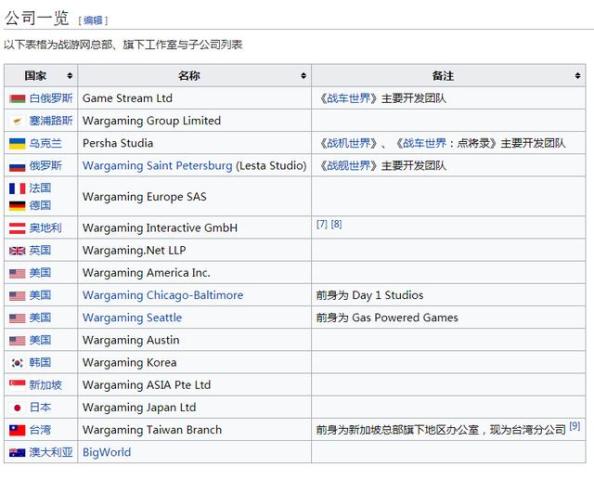Select the Wargaming Austin cell
The image size is (594, 480).
click(194, 340)
